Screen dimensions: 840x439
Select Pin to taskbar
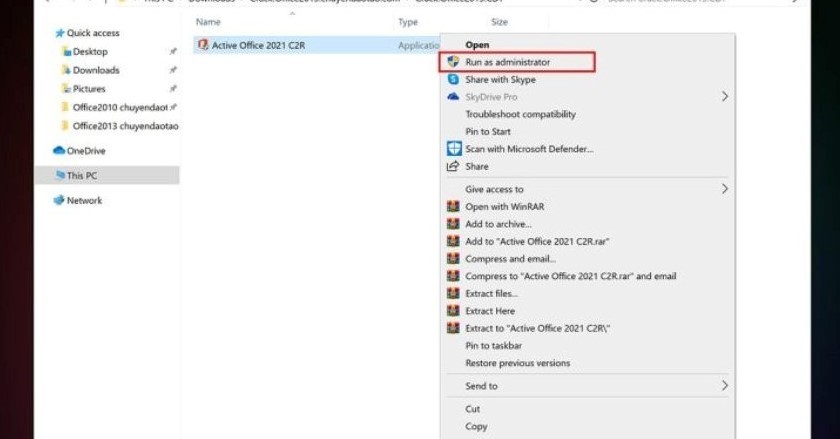pos(493,346)
